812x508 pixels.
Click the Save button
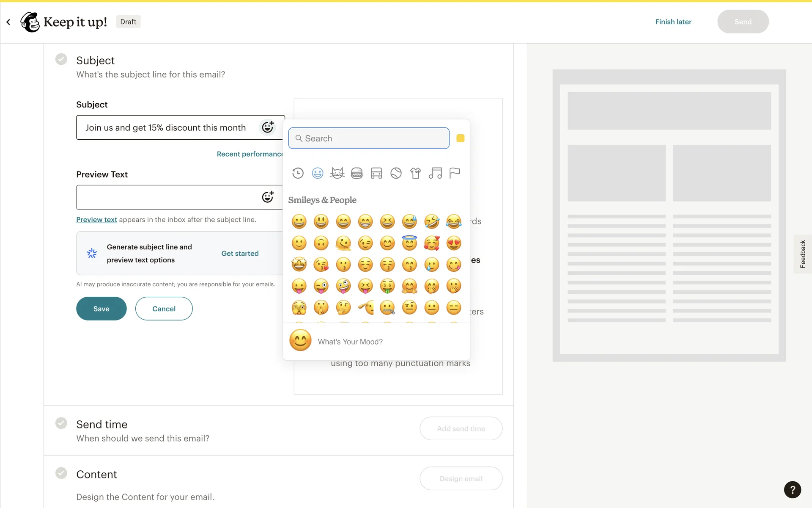coord(101,309)
